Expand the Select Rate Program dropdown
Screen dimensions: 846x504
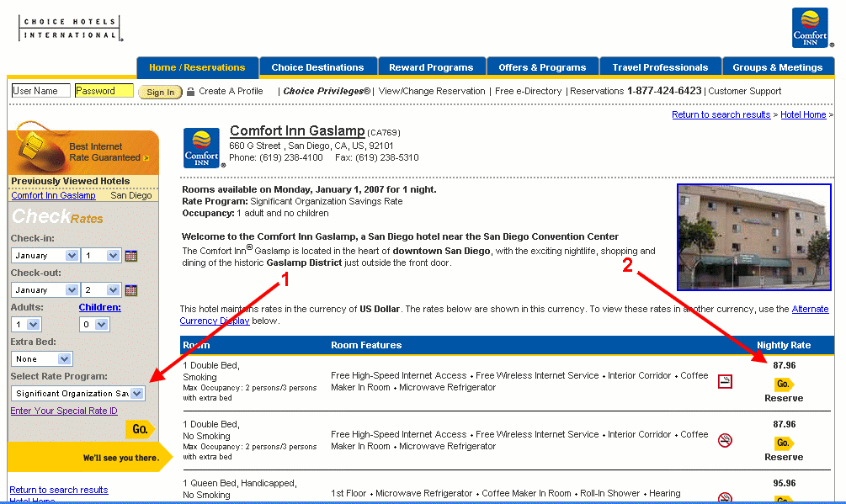77,394
